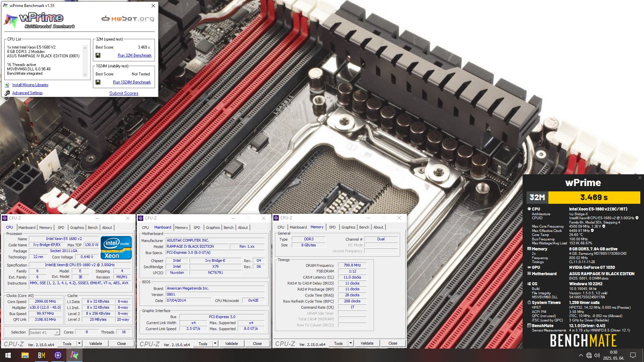Click Validate in Memory CPU-Z window
The height and width of the screenshot is (362, 644).
tap(367, 343)
